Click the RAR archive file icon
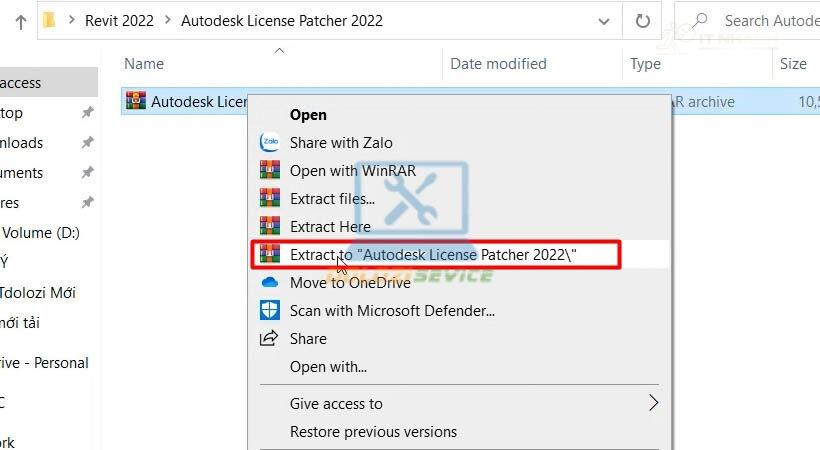The width and height of the screenshot is (820, 450). [x=135, y=101]
